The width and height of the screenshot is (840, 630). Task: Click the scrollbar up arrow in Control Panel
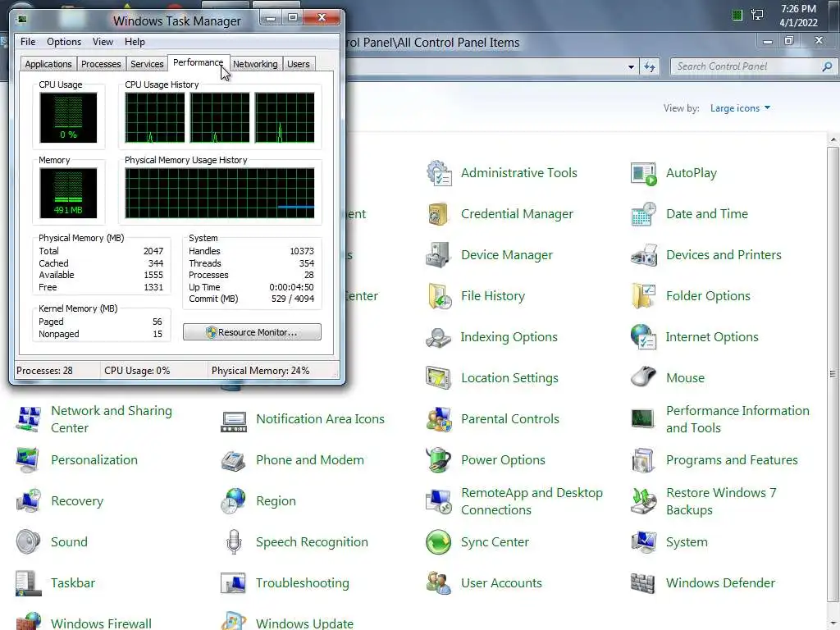point(833,139)
